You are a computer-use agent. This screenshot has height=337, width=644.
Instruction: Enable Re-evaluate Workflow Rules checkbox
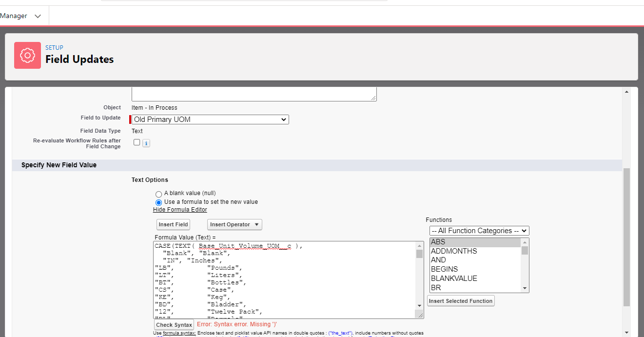[x=137, y=142]
